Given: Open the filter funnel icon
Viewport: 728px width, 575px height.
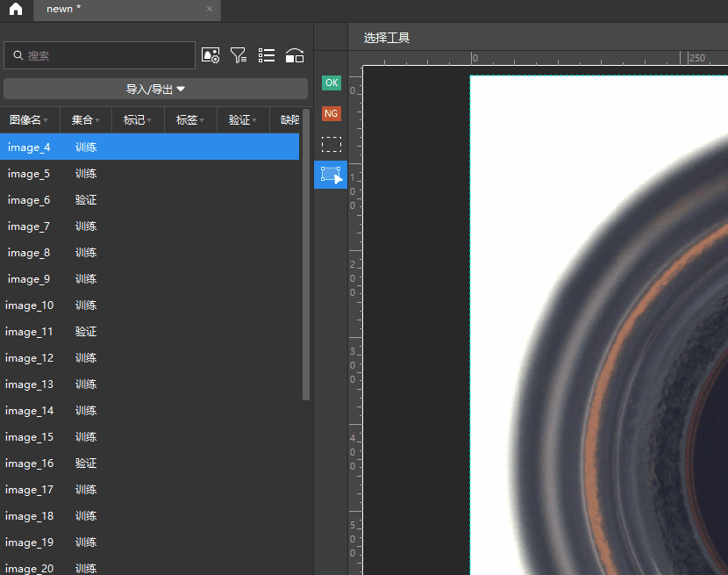Looking at the screenshot, I should (x=239, y=55).
